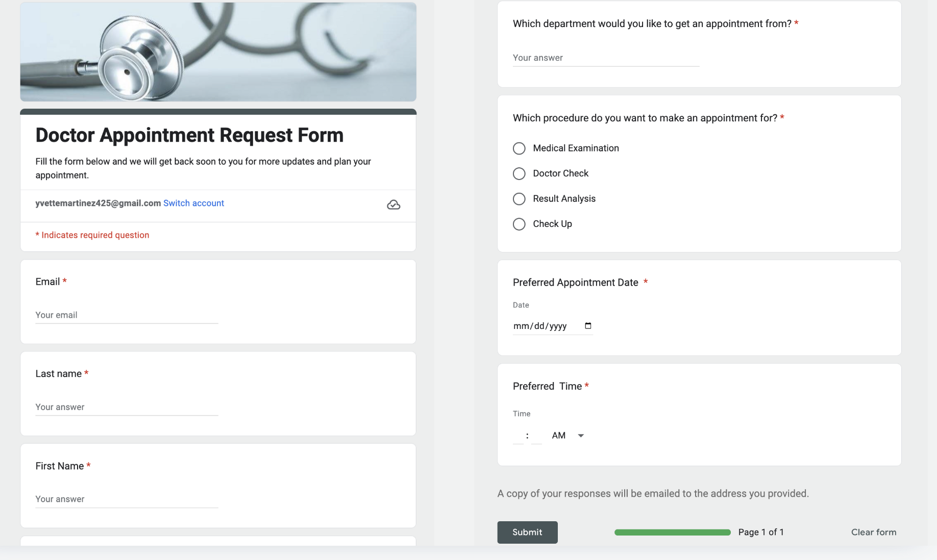Pick the Result Analysis radio option
937x560 pixels.
(x=519, y=199)
